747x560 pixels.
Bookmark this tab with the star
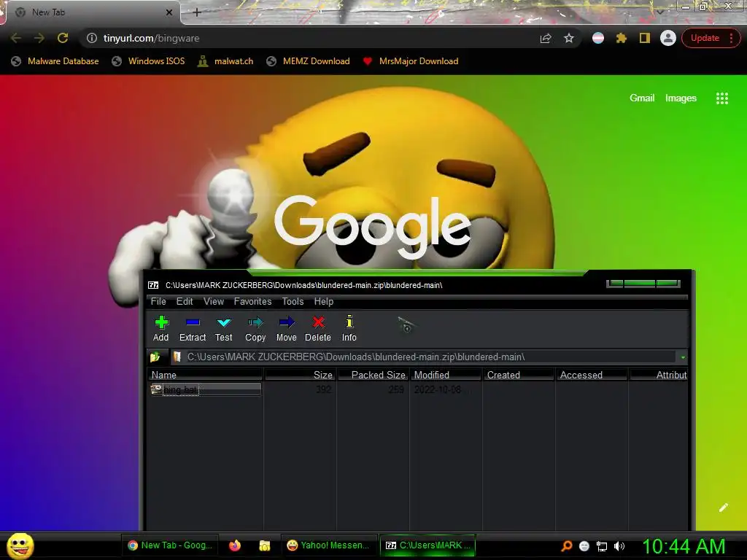coord(569,38)
